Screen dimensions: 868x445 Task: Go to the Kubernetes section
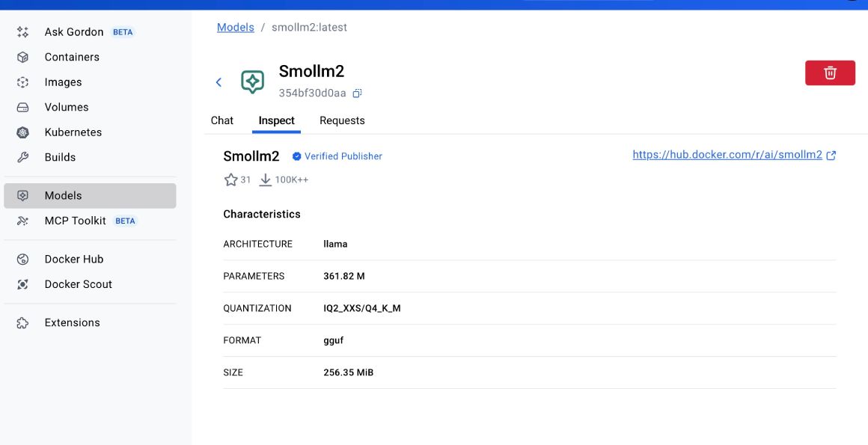pyautogui.click(x=73, y=132)
